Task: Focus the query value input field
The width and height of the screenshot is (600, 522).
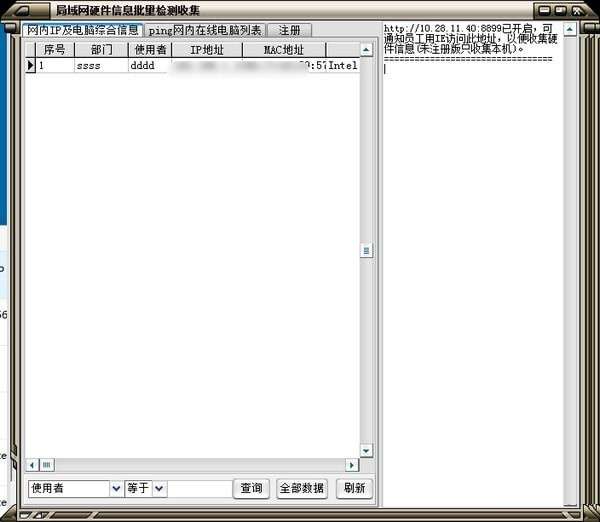Action: (x=200, y=488)
